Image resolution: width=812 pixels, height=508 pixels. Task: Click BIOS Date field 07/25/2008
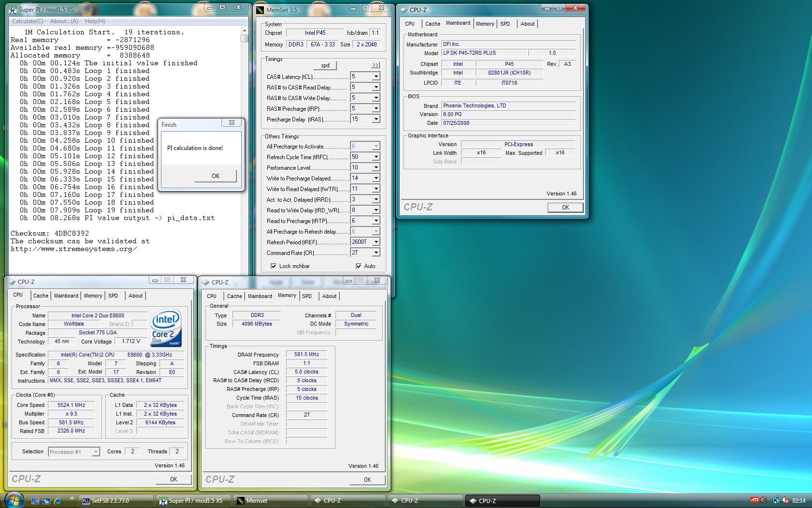(x=508, y=123)
